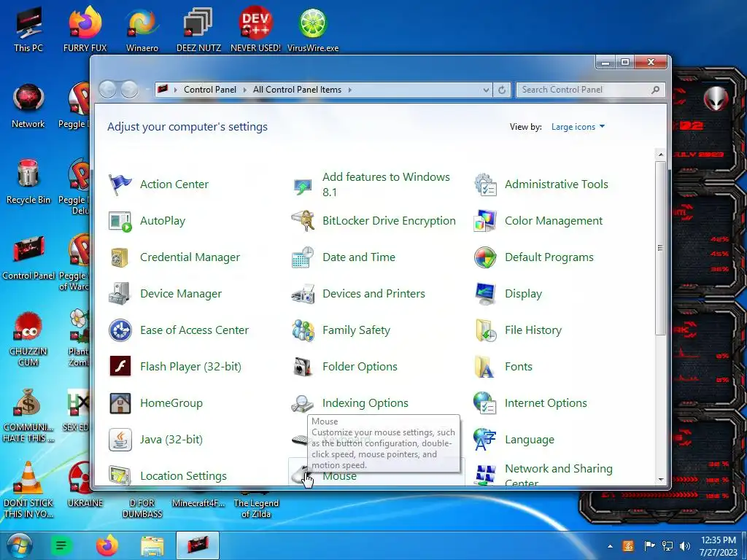Open the Mouse settings link
Viewport: 747px width, 560px height.
[x=339, y=475]
